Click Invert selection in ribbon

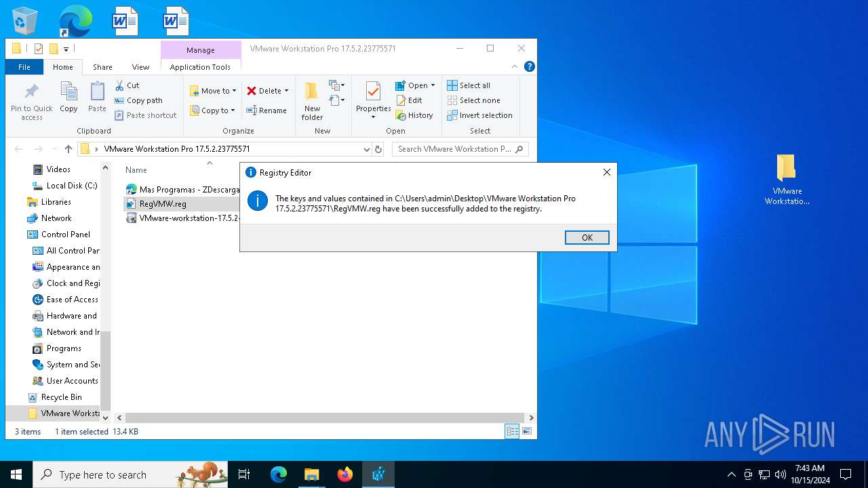480,115
